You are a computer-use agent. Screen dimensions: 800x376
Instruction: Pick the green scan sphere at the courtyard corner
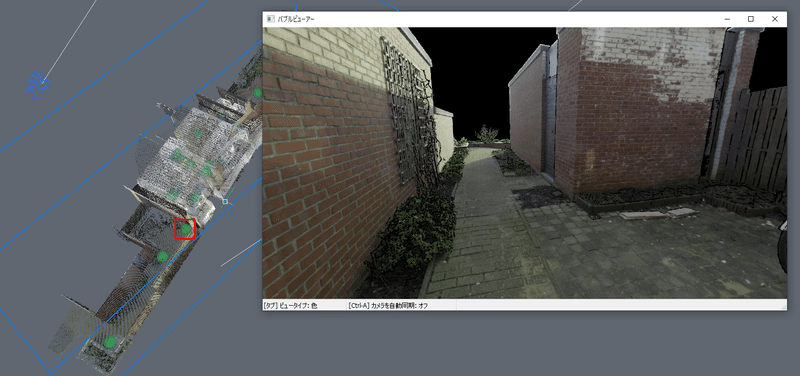[x=186, y=230]
